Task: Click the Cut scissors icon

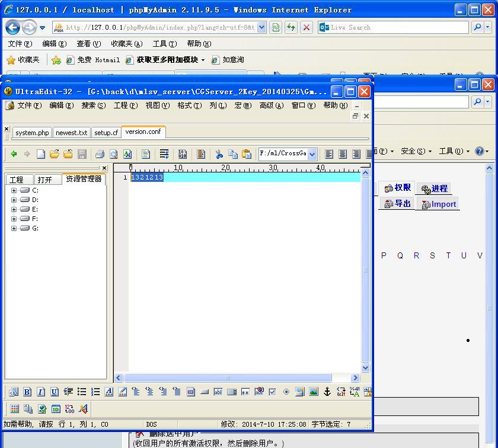Action: pyautogui.click(x=219, y=154)
